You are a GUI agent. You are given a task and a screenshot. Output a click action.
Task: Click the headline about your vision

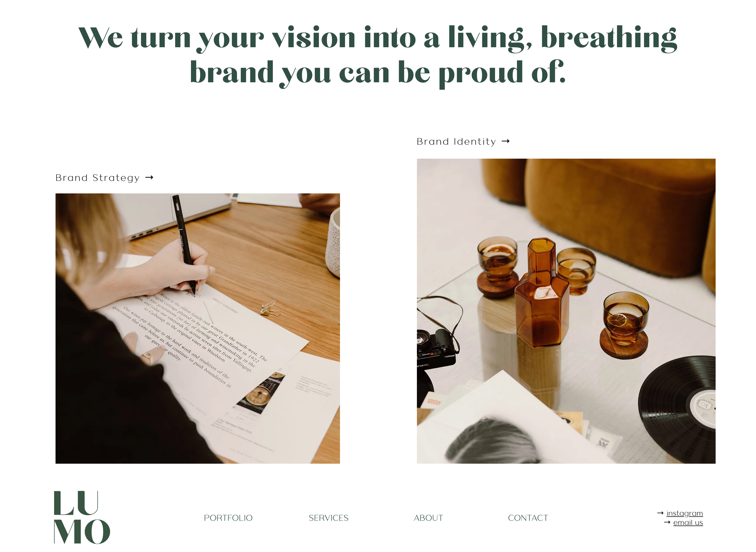click(x=378, y=55)
